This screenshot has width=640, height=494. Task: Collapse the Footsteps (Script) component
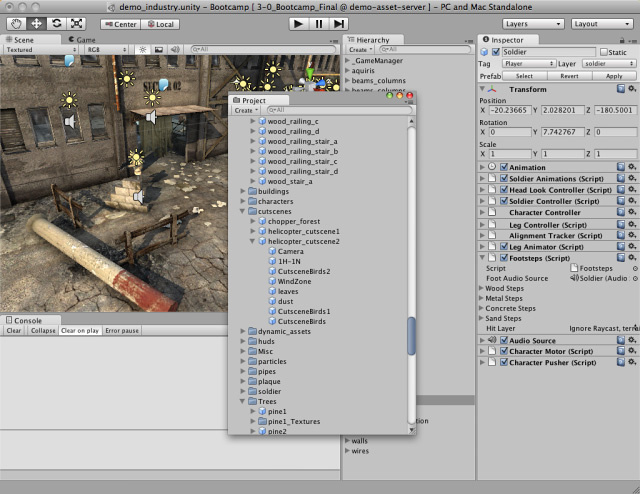482,258
